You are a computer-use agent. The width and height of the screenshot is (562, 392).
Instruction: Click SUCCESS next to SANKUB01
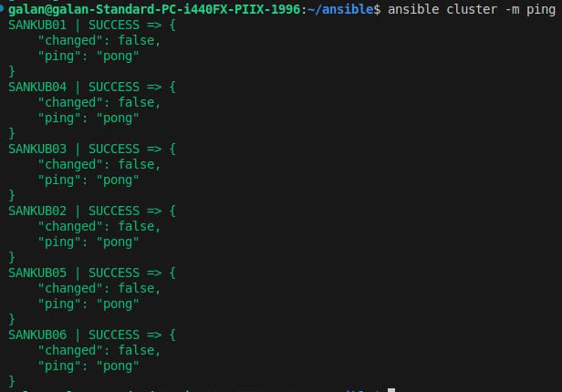(x=114, y=25)
